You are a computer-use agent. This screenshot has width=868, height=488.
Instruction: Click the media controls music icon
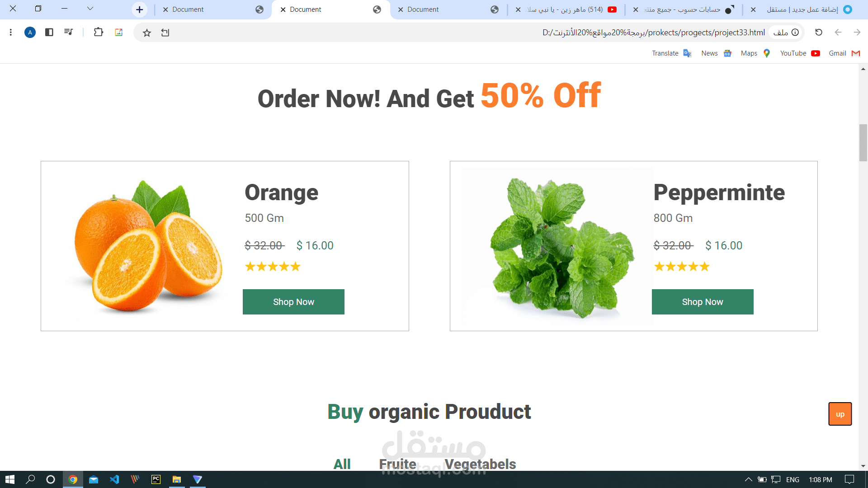[x=68, y=32]
